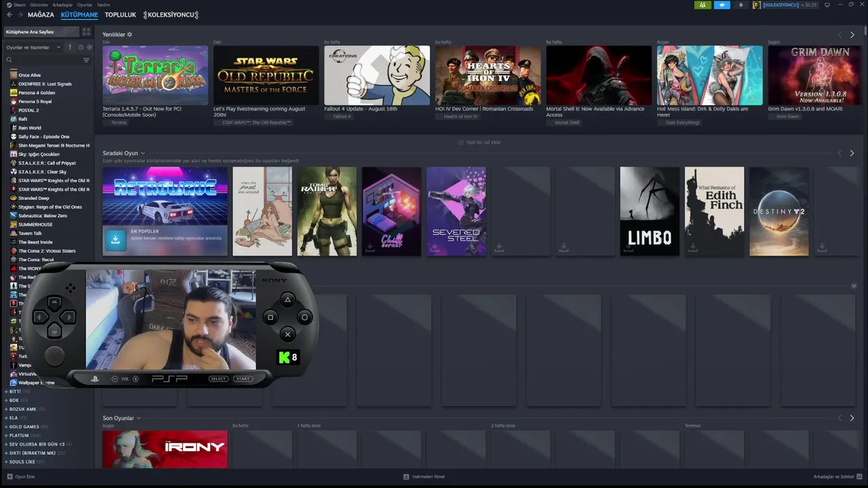Select Subnautica: Below Zero in list
This screenshot has width=868, height=488.
[x=43, y=216]
